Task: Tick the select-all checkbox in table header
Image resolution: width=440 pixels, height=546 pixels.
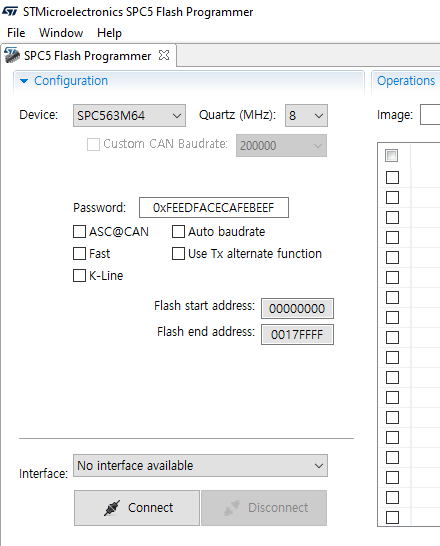Action: coord(392,156)
